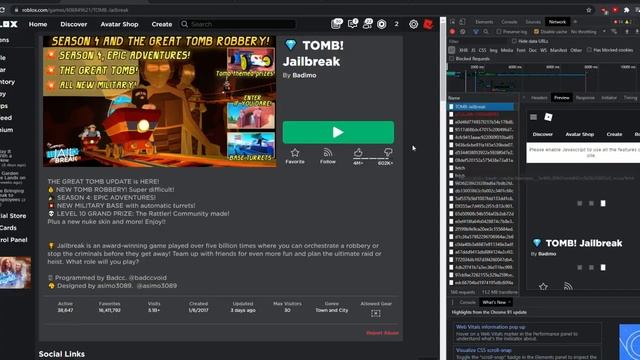The width and height of the screenshot is (640, 360).
Task: Toggle the network filter funnel icon
Action: tap(476, 31)
